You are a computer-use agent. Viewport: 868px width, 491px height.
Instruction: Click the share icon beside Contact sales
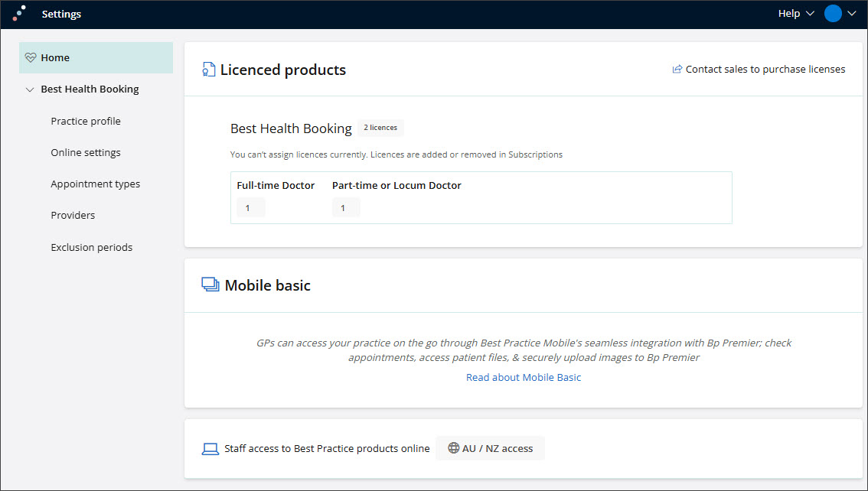(x=677, y=70)
